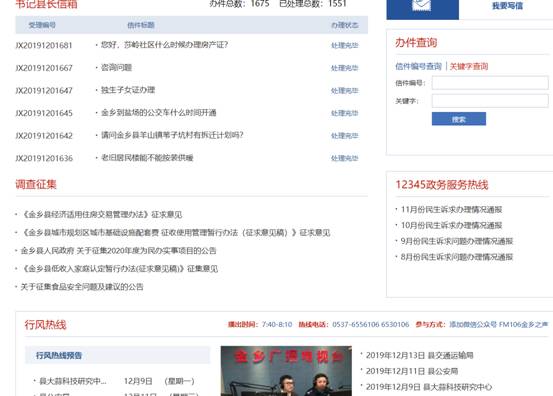Open 11月份民生诉求办理情况通报
The height and width of the screenshot is (396, 553).
[451, 209]
